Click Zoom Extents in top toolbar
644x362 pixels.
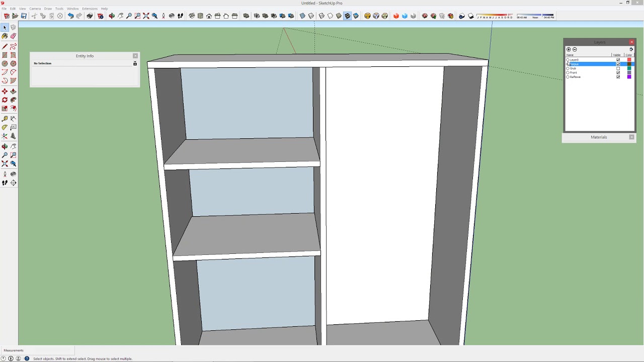146,16
